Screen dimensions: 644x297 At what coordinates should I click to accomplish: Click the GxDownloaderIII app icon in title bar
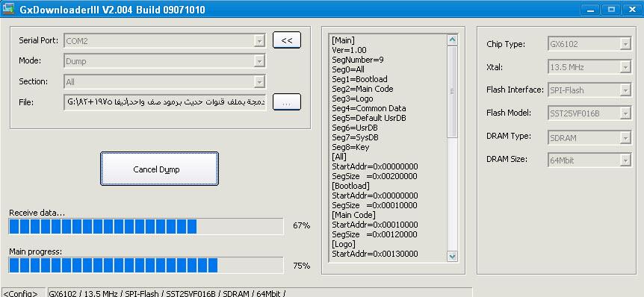(x=8, y=8)
